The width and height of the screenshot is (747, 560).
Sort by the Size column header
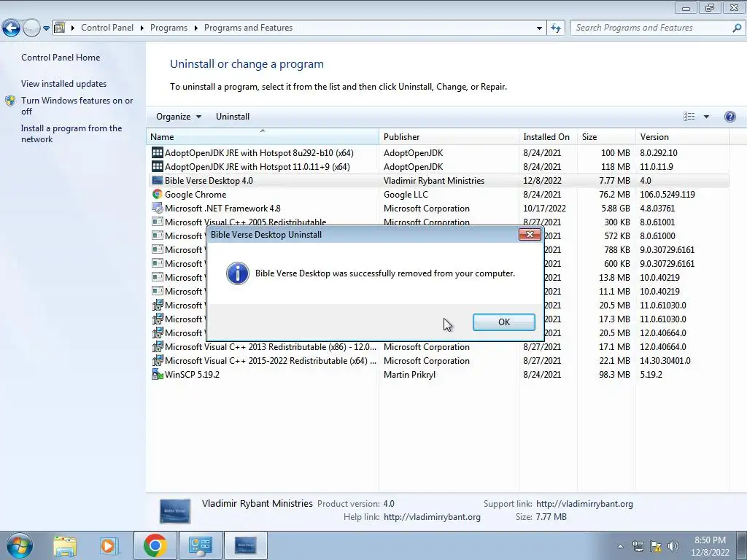606,136
